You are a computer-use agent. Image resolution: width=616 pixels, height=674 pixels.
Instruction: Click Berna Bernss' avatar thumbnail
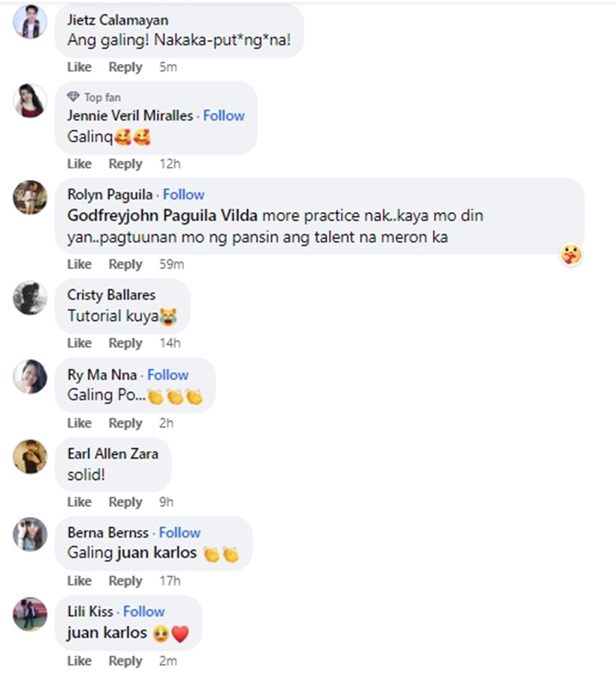click(30, 534)
